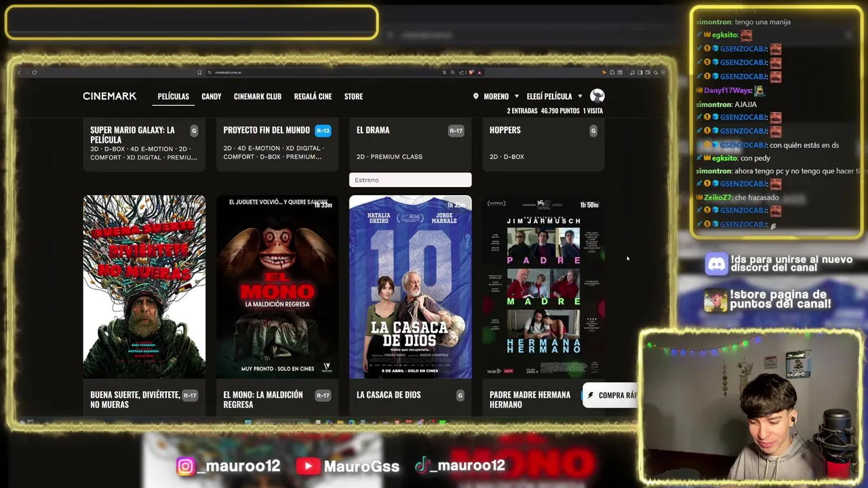Click the '2D · D-BOX' formats under Hoppers

tap(507, 157)
